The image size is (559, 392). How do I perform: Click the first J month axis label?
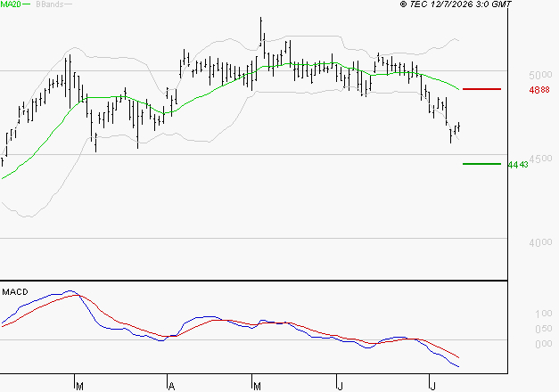[341, 387]
